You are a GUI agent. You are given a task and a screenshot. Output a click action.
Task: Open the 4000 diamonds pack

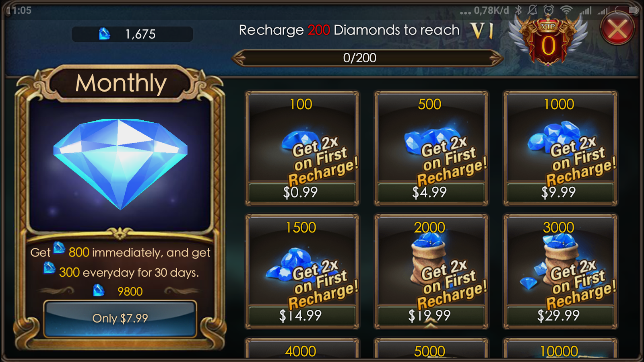(302, 348)
